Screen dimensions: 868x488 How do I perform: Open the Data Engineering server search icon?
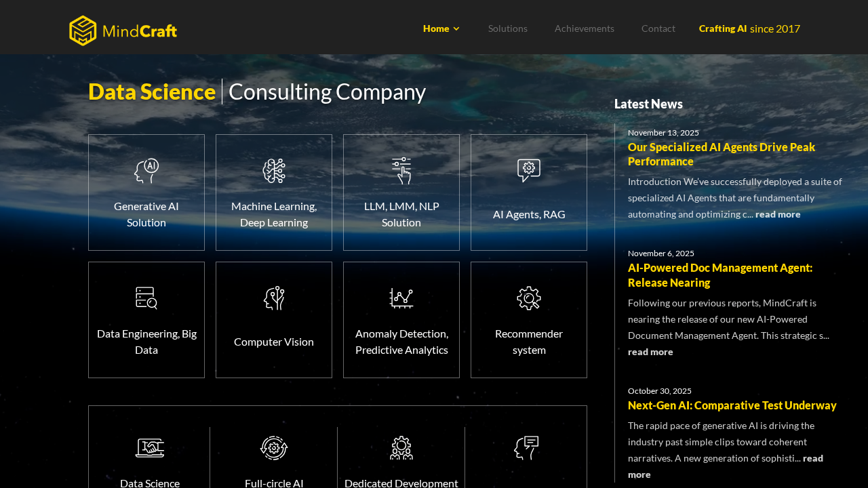pyautogui.click(x=146, y=298)
